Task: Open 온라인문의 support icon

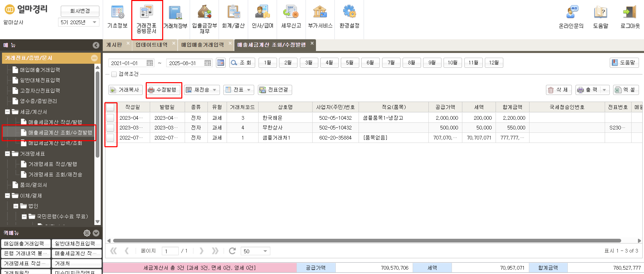Action: 571,17
